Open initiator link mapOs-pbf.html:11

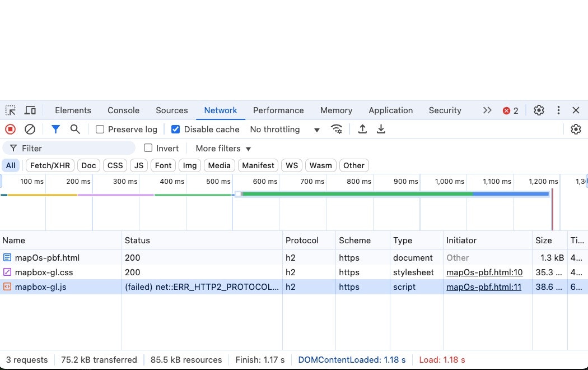[484, 287]
